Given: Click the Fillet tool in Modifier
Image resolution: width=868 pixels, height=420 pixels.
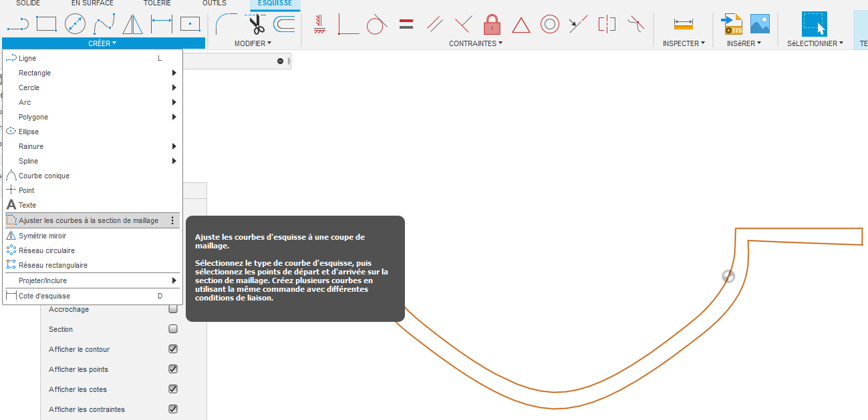Looking at the screenshot, I should 227,25.
